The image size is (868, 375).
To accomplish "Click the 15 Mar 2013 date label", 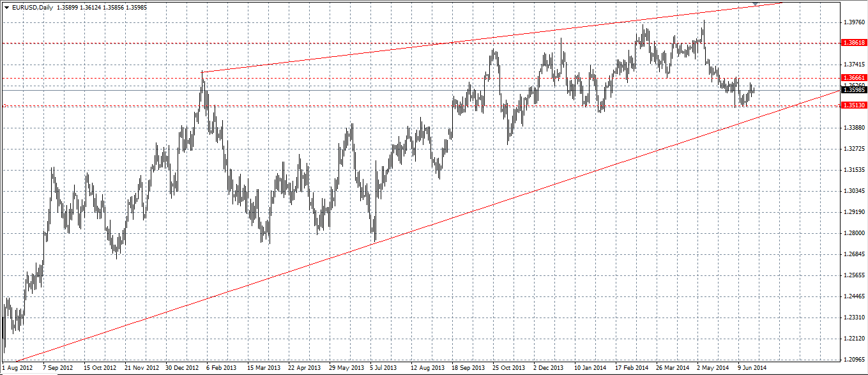I will point(264,369).
